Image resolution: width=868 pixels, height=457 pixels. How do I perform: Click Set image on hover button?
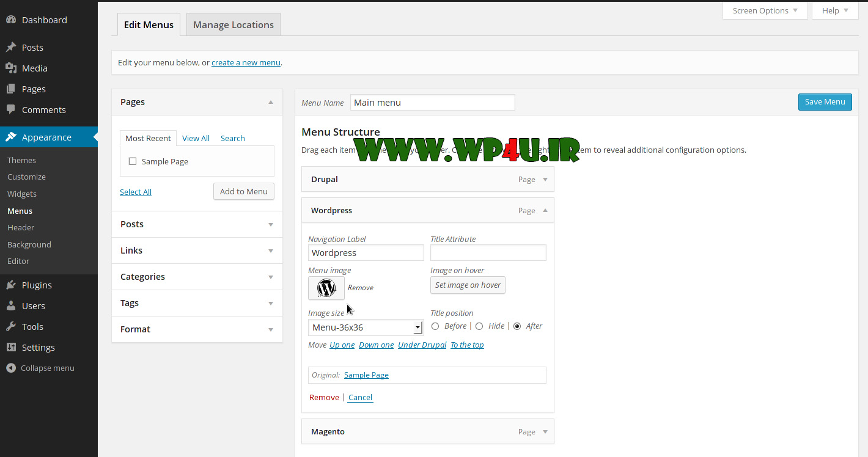pos(468,285)
